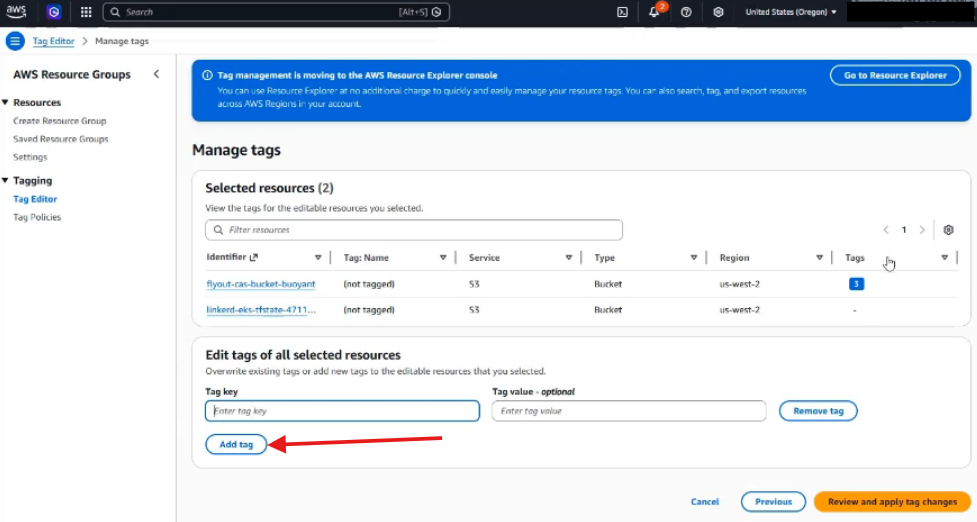Open the help question mark icon

686,12
